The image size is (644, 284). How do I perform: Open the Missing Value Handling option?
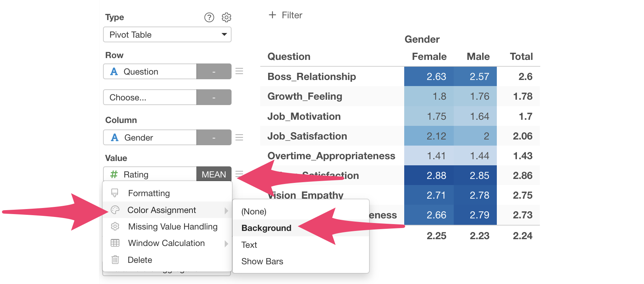coord(173,227)
